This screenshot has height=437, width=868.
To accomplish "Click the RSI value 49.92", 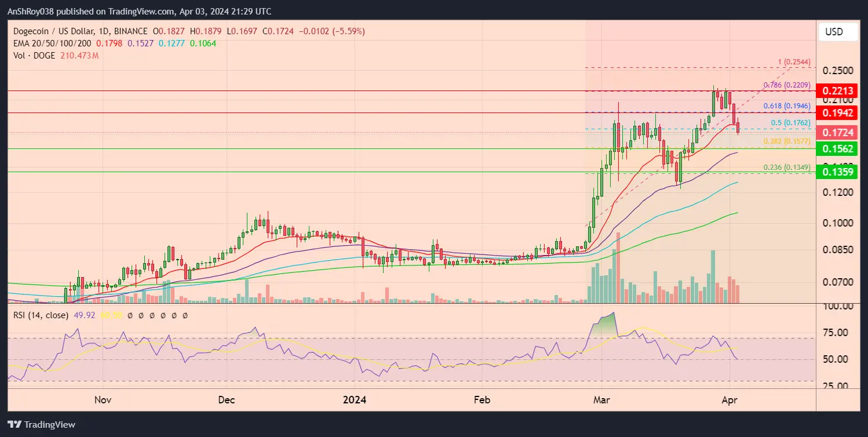I will coord(85,316).
